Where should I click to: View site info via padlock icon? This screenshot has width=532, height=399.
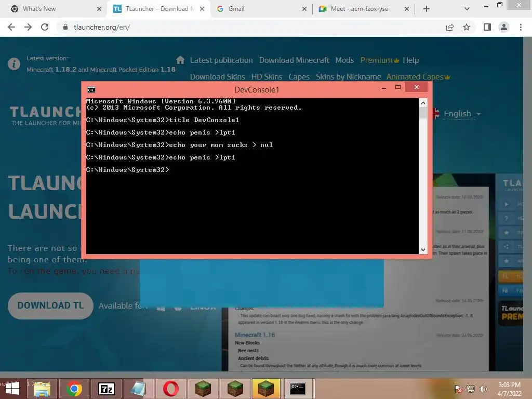coord(65,27)
